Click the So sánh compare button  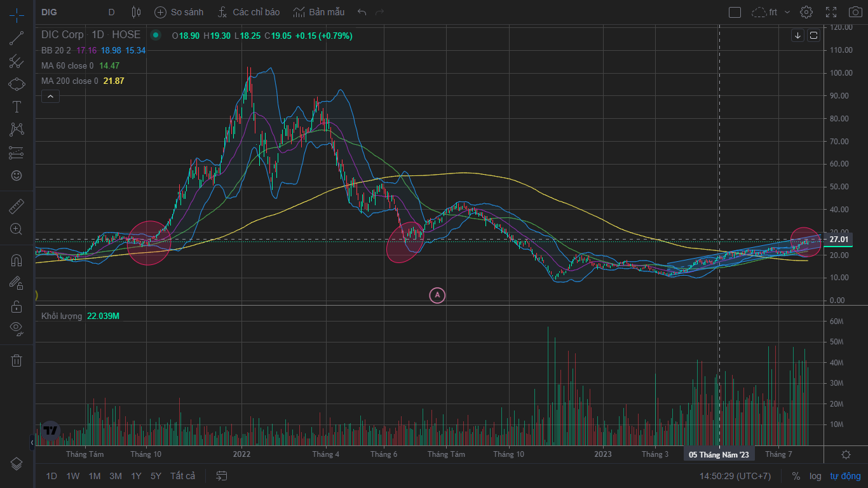point(179,12)
